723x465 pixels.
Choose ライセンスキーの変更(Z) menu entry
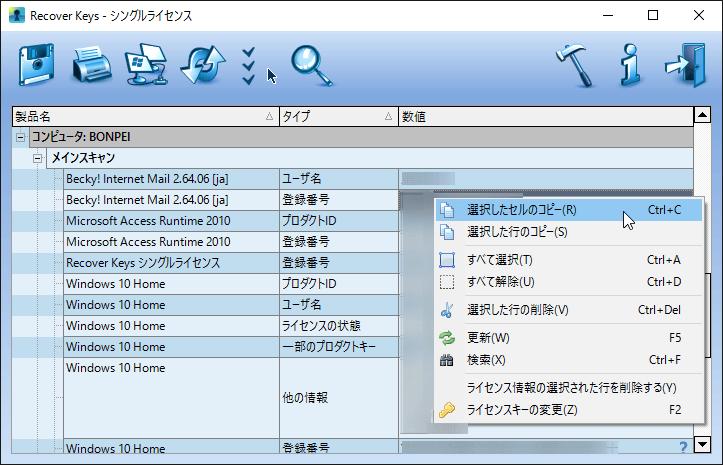569,410
